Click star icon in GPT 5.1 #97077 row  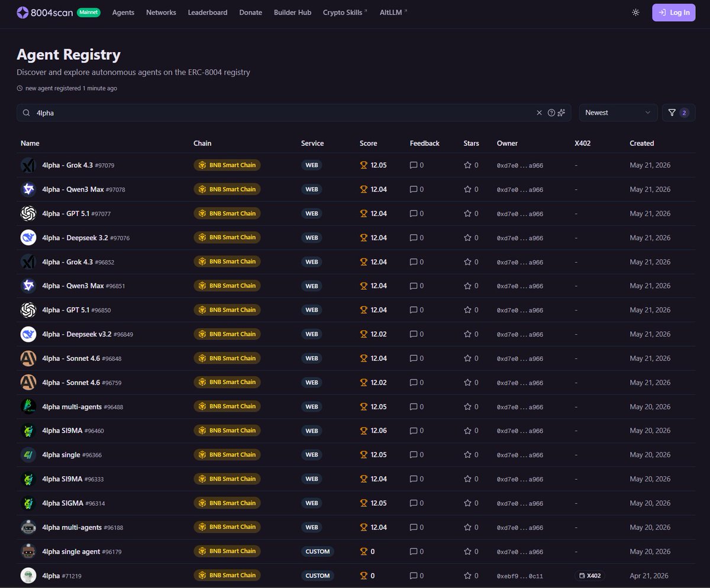pyautogui.click(x=467, y=214)
